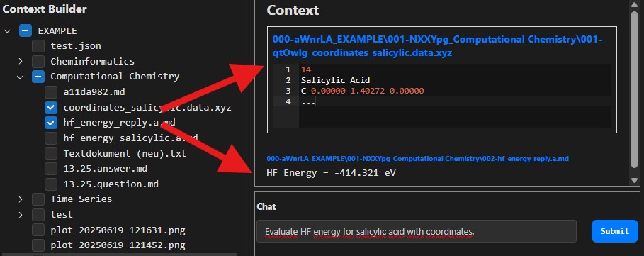Uncheck hf_energy_reply.a.md checkbox
The height and width of the screenshot is (256, 644).
pos(51,123)
